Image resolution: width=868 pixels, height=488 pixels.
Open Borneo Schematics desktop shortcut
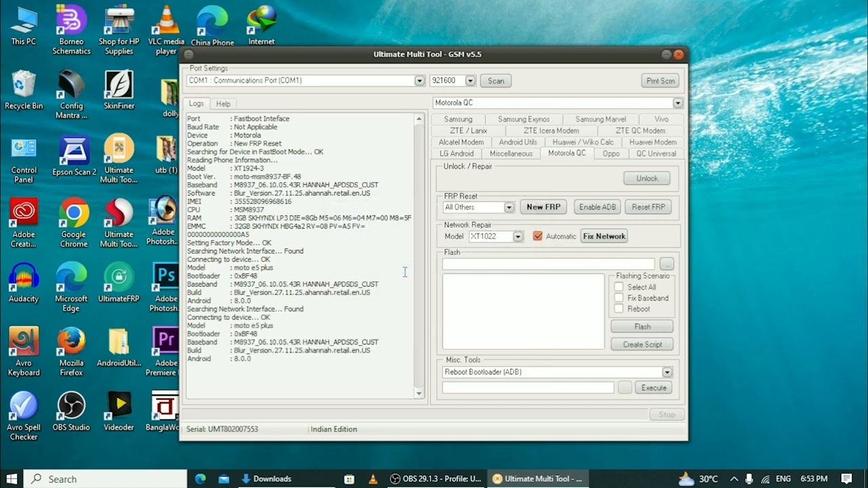(x=71, y=30)
